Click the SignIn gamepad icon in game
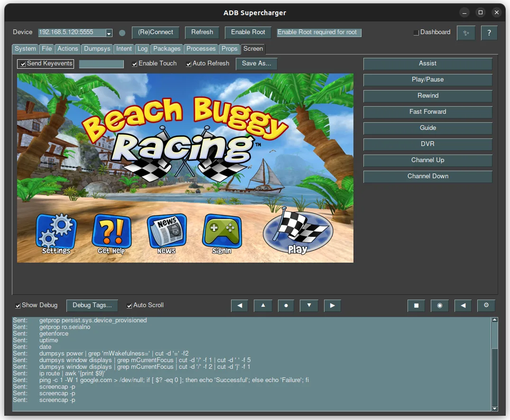510x420 pixels. (222, 234)
